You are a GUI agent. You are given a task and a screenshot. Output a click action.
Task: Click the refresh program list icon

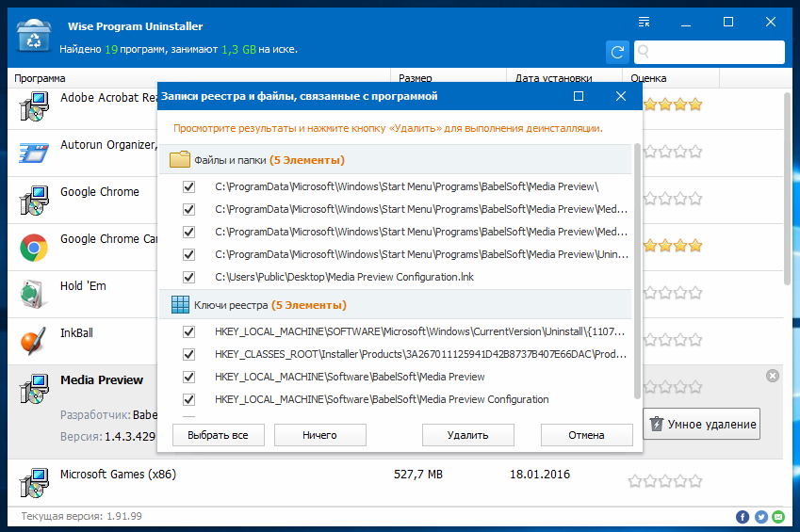[x=617, y=52]
